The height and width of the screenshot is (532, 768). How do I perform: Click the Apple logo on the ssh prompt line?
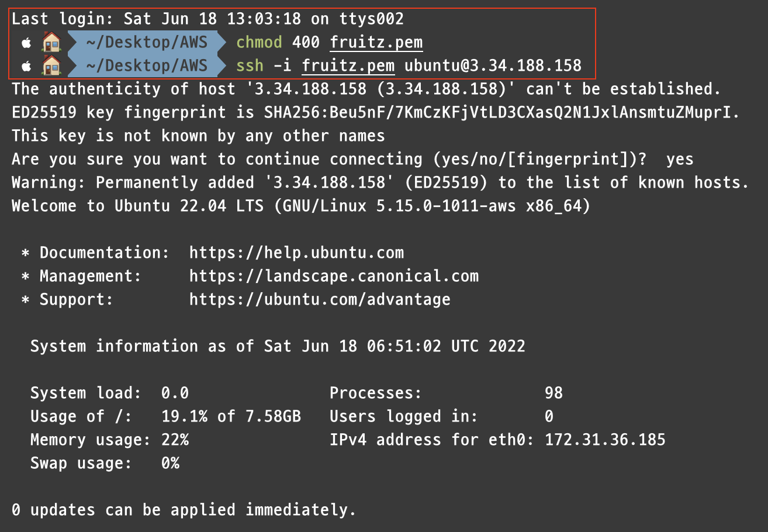pyautogui.click(x=26, y=66)
